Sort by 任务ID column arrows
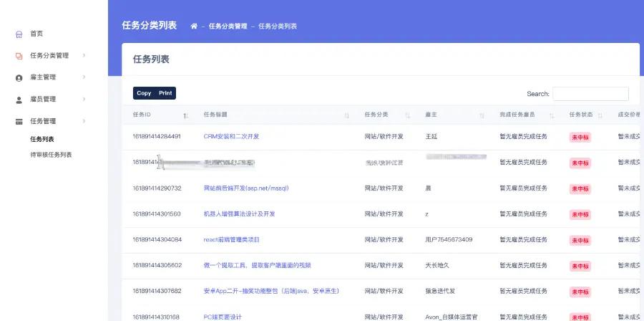The width and height of the screenshot is (644, 321). 185,116
